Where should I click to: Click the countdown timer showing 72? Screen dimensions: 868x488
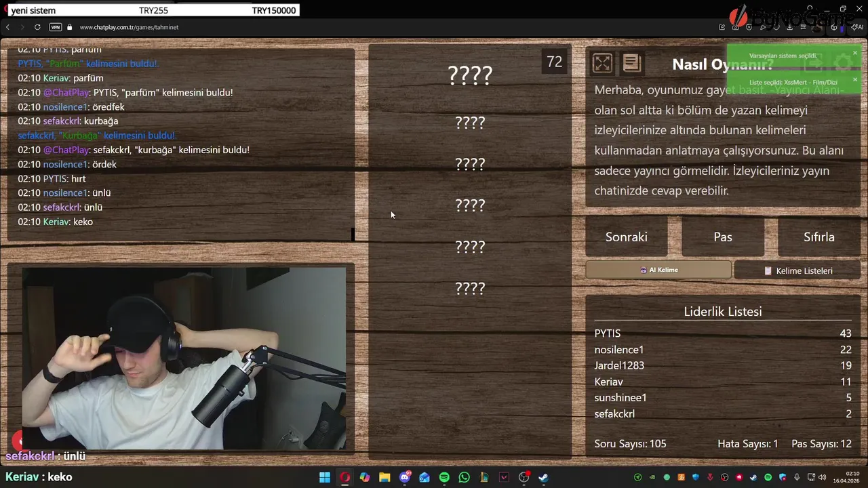555,62
